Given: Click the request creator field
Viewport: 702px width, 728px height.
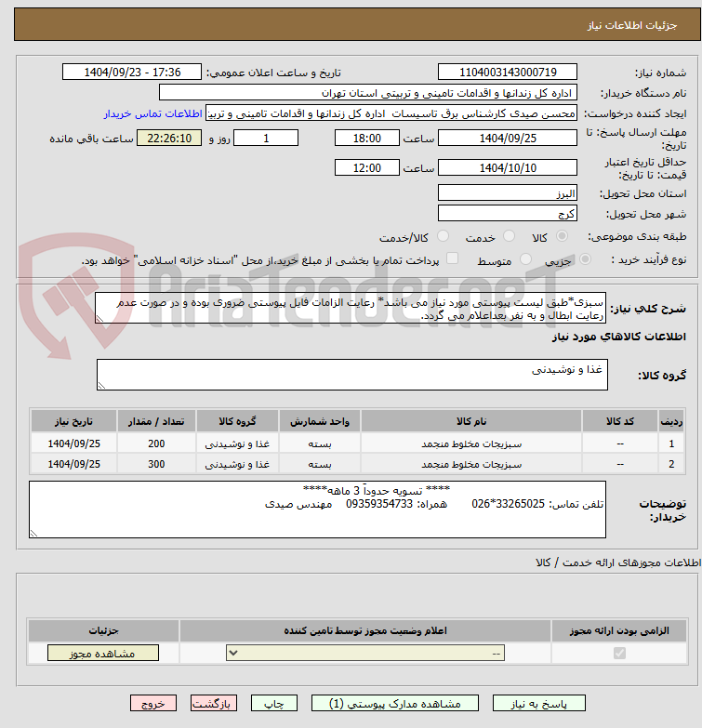Looking at the screenshot, I should pyautogui.click(x=391, y=113).
